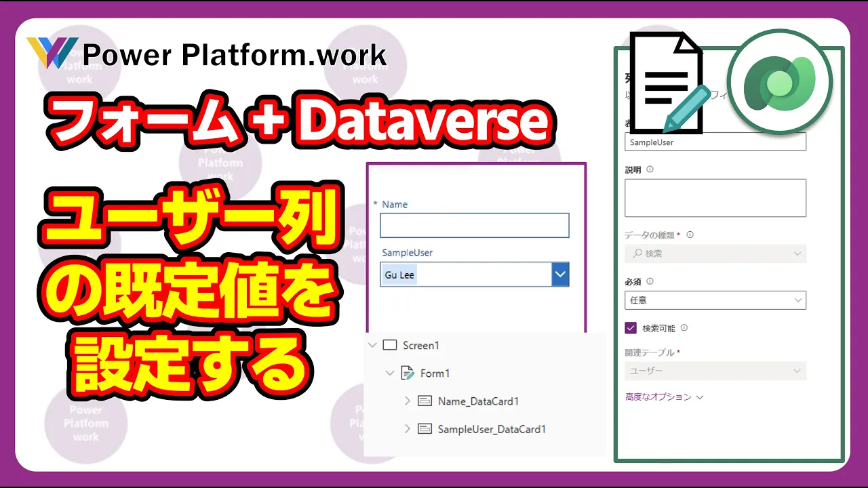
Task: Collapse the Form1 tree node
Action: (389, 373)
